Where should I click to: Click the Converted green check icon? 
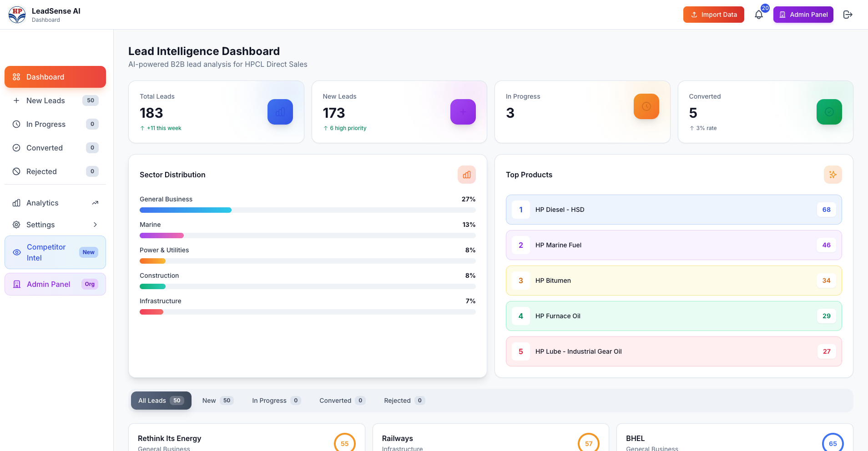(829, 112)
